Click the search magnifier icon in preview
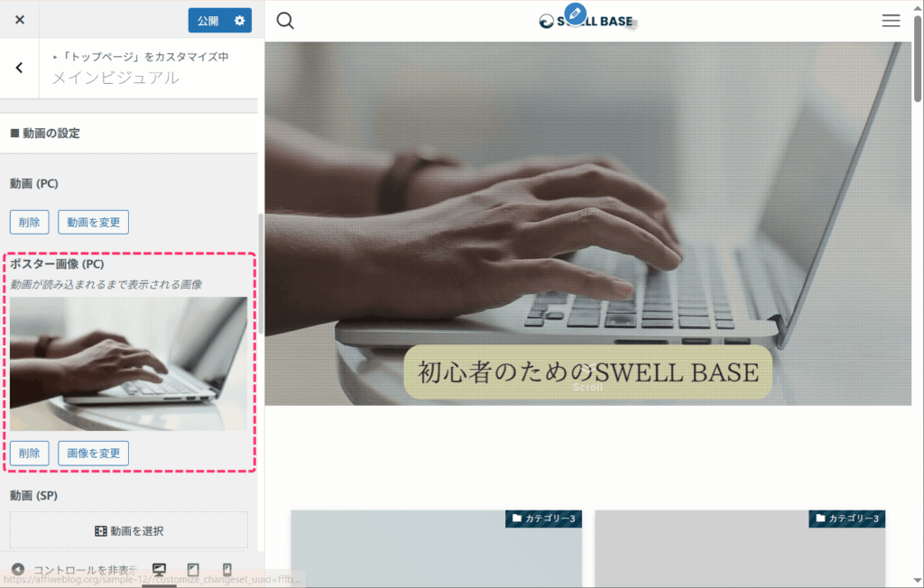924x588 pixels. point(285,21)
